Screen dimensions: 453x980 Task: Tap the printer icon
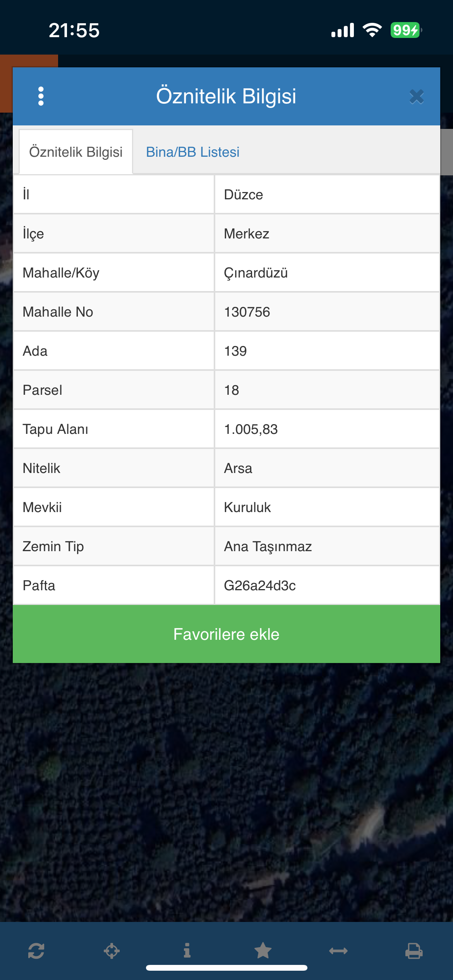tap(414, 951)
